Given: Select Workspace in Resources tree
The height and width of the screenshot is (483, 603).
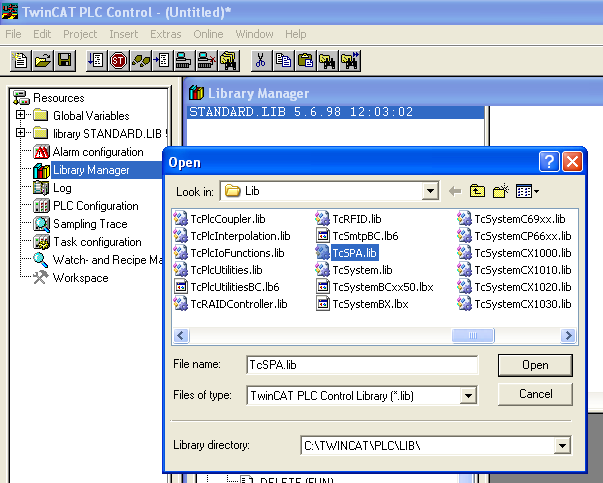Looking at the screenshot, I should (x=80, y=278).
